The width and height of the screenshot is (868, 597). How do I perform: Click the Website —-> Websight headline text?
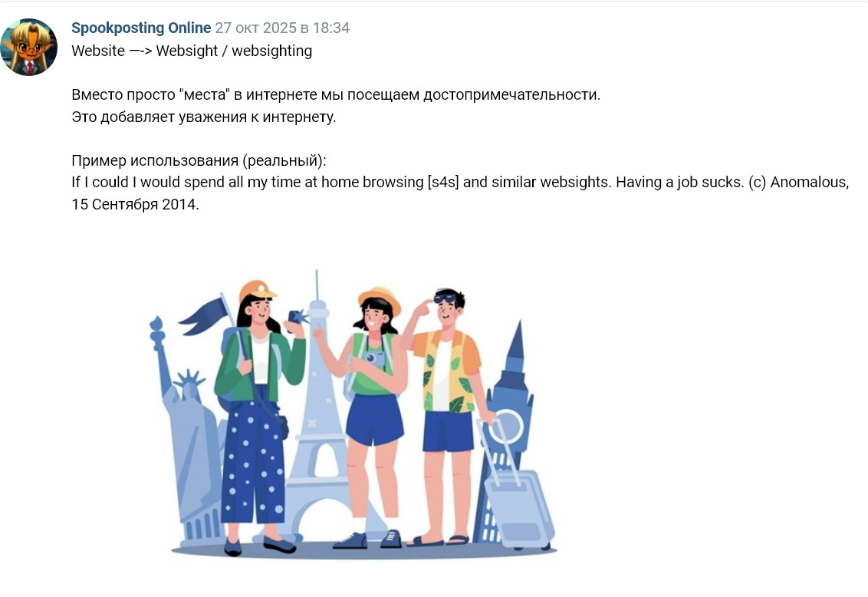coord(192,51)
